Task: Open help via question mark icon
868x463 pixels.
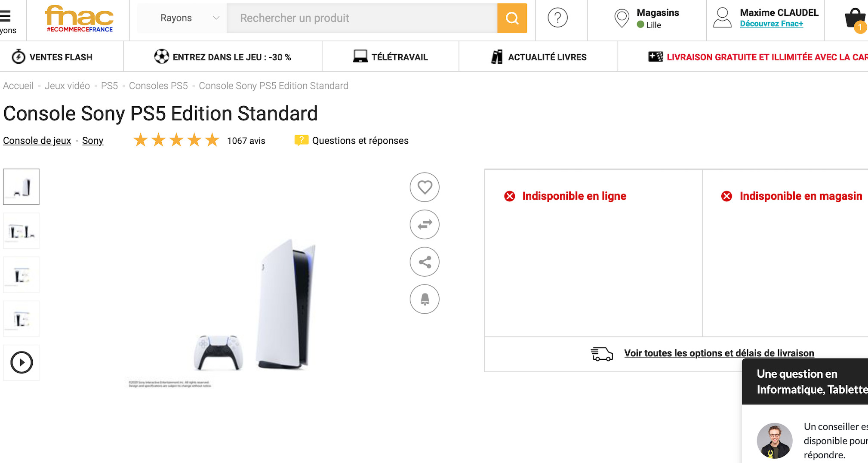Action: coord(557,18)
